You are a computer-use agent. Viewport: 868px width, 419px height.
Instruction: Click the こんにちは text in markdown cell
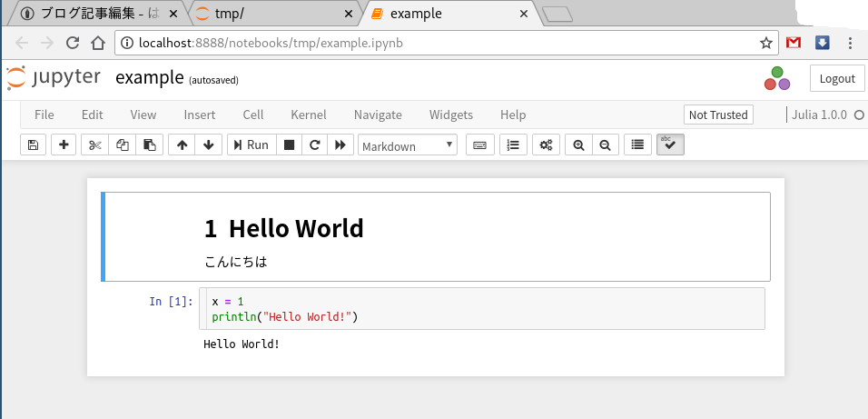tap(236, 262)
